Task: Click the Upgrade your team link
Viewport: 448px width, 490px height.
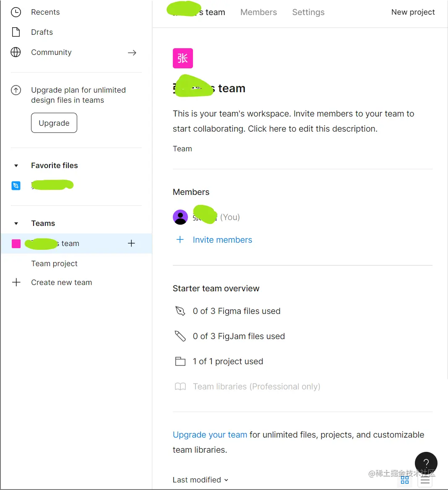Action: (x=210, y=435)
